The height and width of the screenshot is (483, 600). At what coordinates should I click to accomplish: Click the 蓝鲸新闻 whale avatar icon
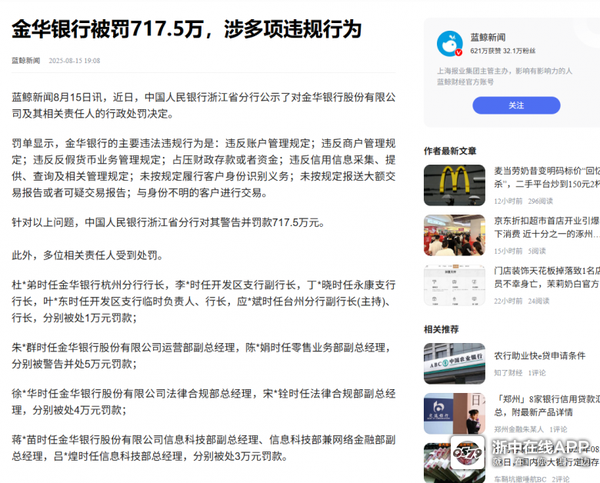449,44
